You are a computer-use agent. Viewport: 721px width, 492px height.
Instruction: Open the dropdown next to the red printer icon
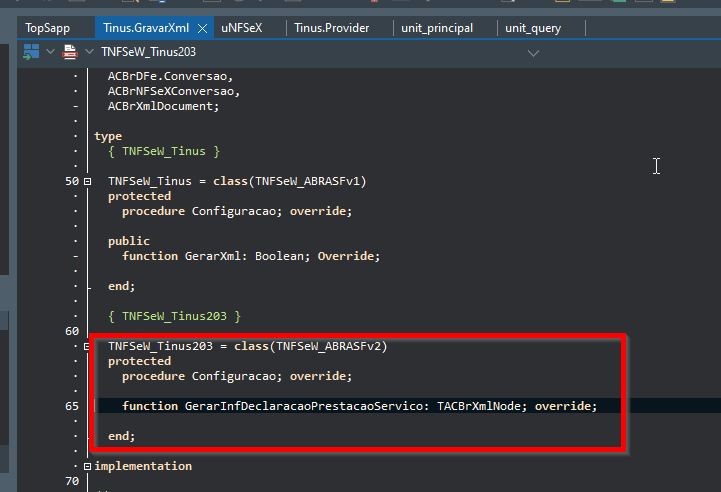pos(90,52)
